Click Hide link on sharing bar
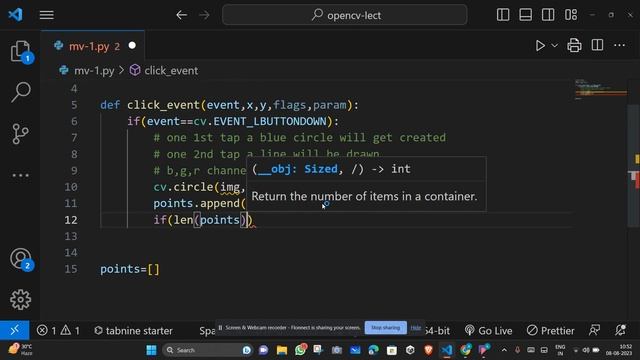 416,328
